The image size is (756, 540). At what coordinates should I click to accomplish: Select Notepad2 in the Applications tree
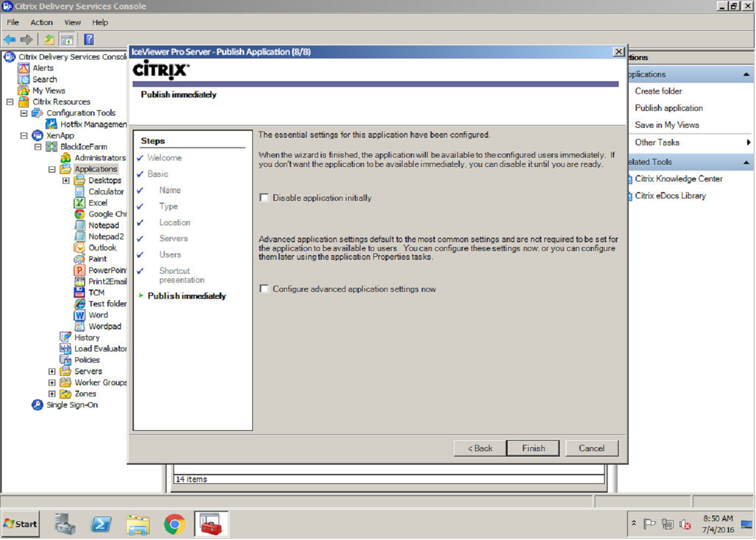pyautogui.click(x=106, y=236)
